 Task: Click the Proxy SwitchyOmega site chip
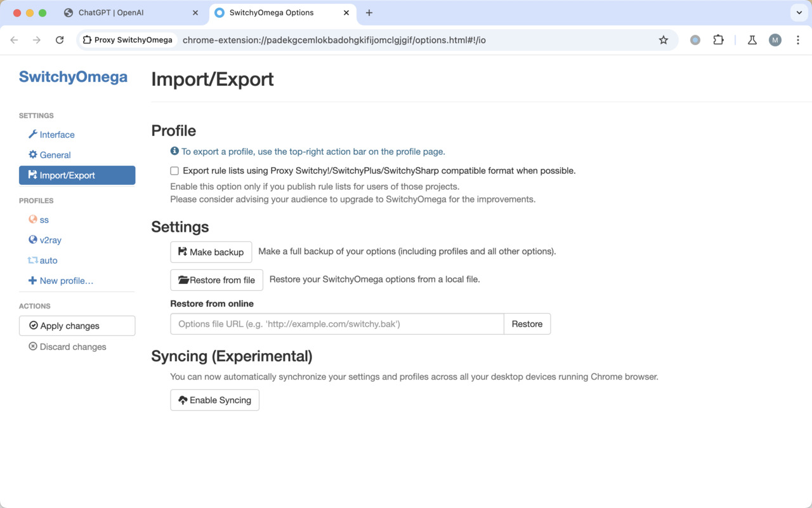click(x=128, y=40)
